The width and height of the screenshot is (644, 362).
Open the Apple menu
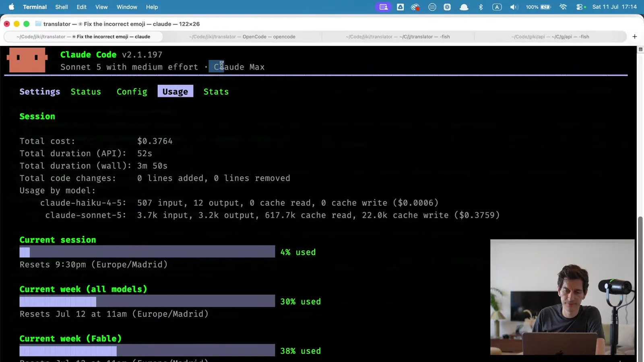click(11, 7)
